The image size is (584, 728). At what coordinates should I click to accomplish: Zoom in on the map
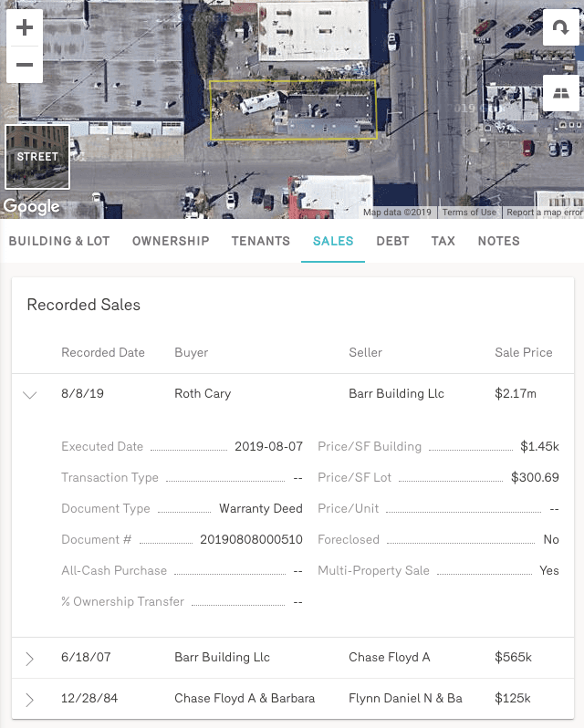(x=25, y=27)
